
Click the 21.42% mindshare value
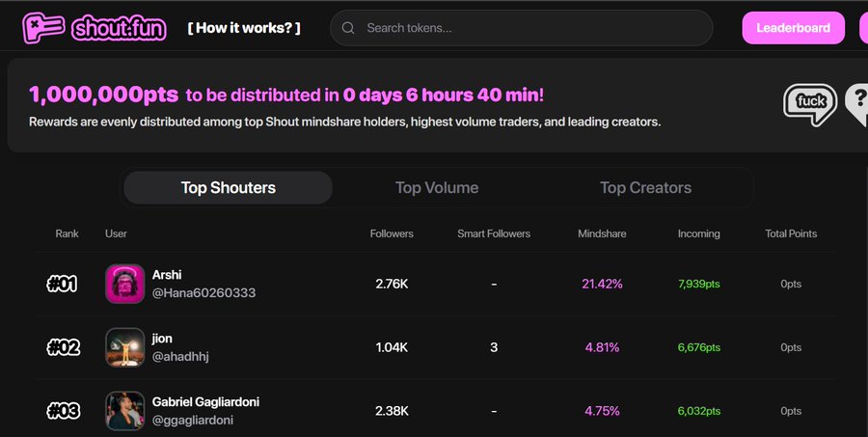tap(602, 285)
